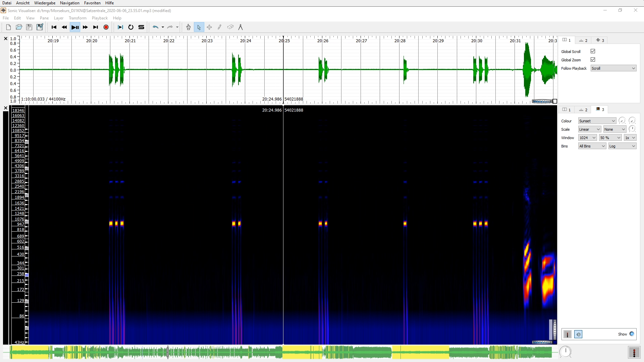Rewind to the start of the audio
Image resolution: width=644 pixels, height=362 pixels.
click(54, 27)
